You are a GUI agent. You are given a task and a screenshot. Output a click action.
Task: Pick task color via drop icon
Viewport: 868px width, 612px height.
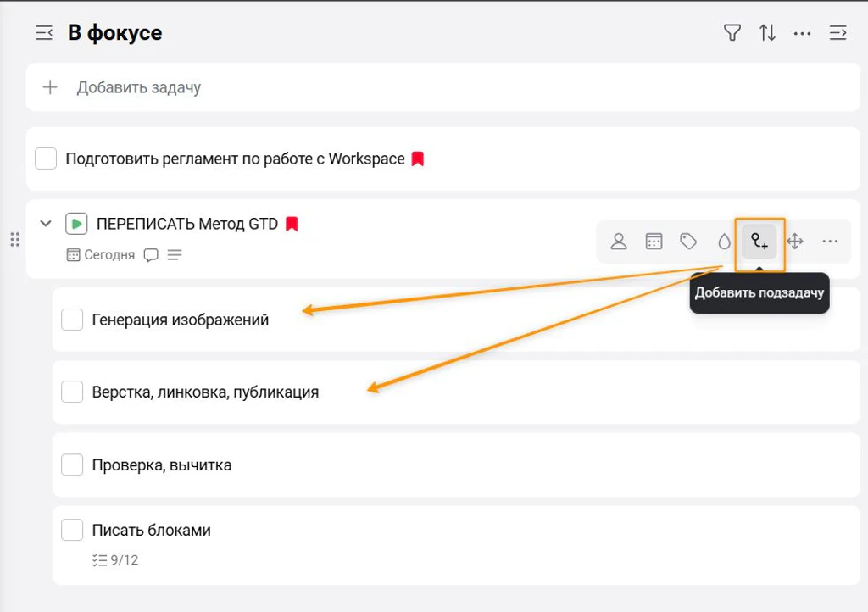click(x=724, y=242)
